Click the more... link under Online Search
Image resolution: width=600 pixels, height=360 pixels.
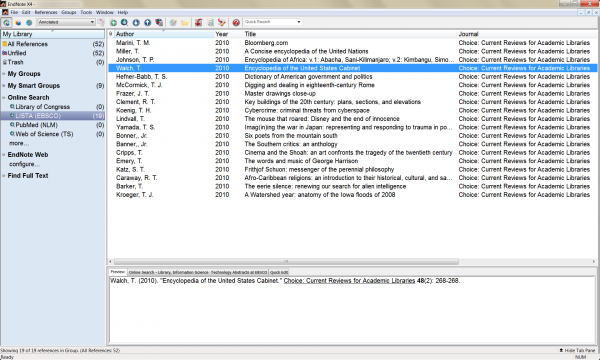click(x=19, y=143)
